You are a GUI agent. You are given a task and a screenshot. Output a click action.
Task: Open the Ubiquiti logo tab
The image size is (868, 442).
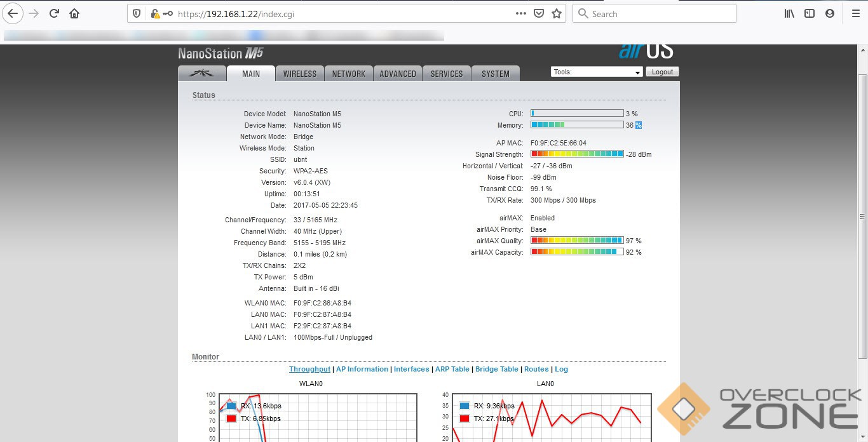pos(202,74)
